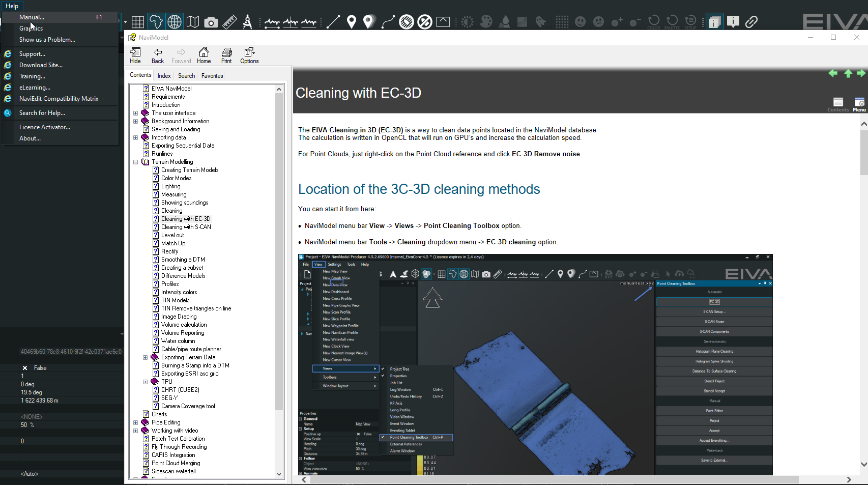Screen dimensions: 868x485
Task: Click the Hide icon in help viewer
Action: [x=135, y=55]
